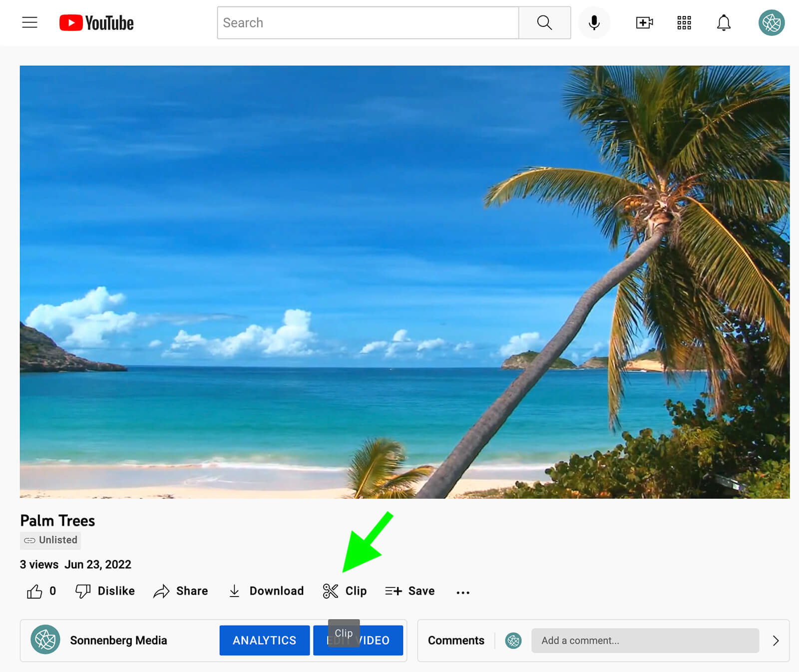The width and height of the screenshot is (799, 672).
Task: Click the Palm Trees video player
Action: [x=404, y=282]
